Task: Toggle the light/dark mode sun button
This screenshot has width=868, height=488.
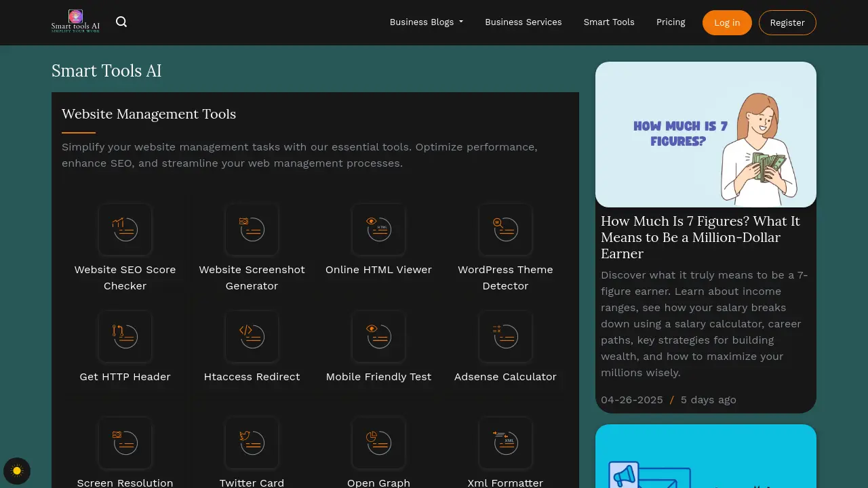Action: click(x=17, y=471)
